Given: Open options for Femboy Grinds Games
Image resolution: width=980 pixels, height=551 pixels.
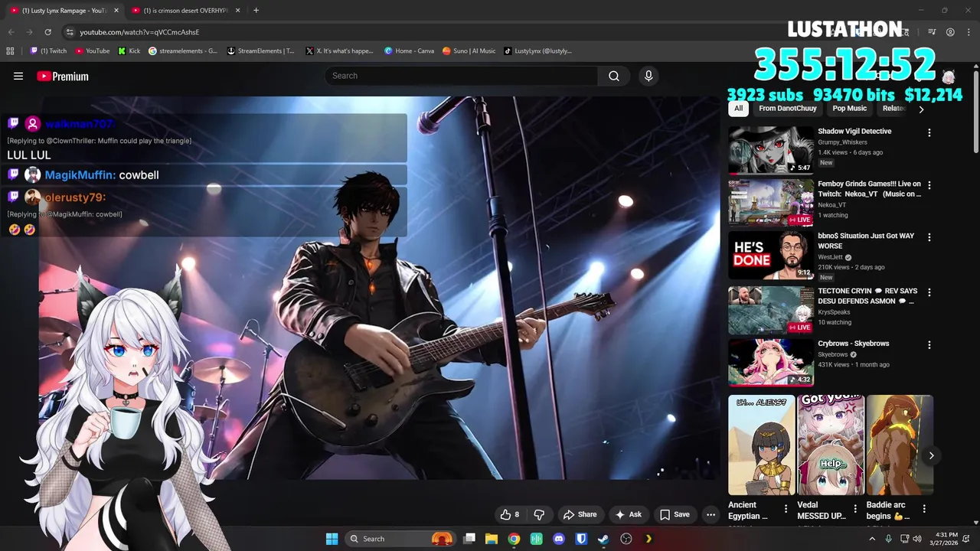Looking at the screenshot, I should (x=929, y=185).
